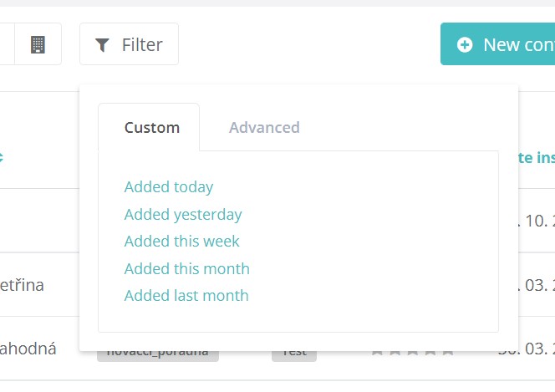Click the plus icon on New contact

[x=465, y=45]
